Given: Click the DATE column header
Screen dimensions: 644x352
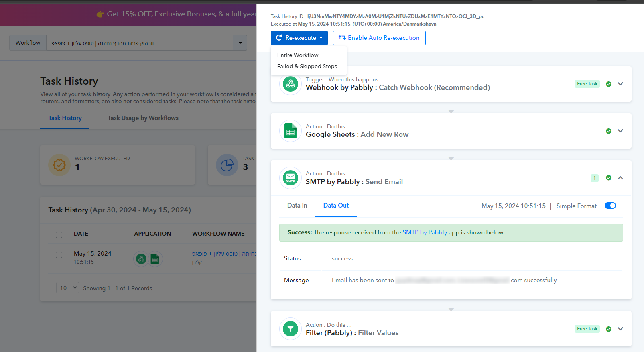Looking at the screenshot, I should click(81, 234).
